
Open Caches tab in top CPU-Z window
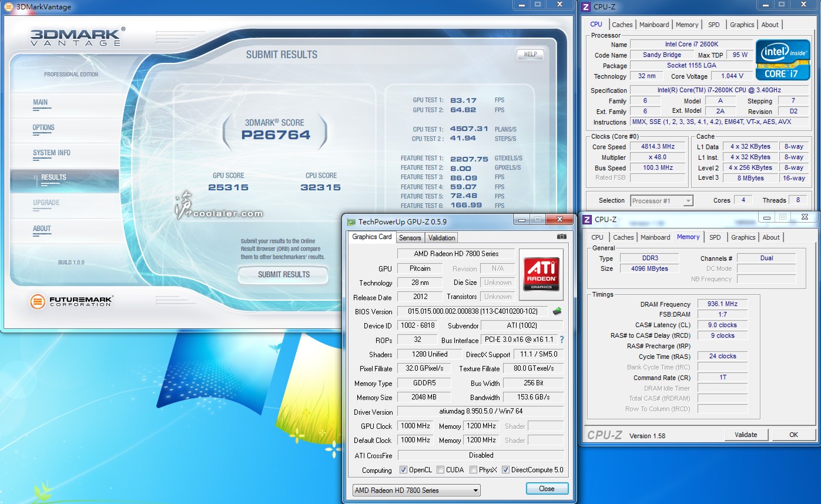622,25
